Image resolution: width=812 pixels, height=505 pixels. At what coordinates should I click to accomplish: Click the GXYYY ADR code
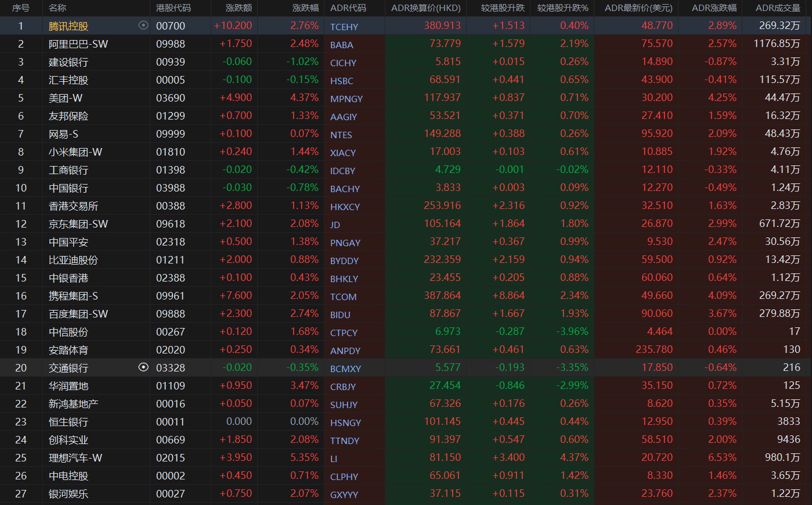(x=344, y=495)
